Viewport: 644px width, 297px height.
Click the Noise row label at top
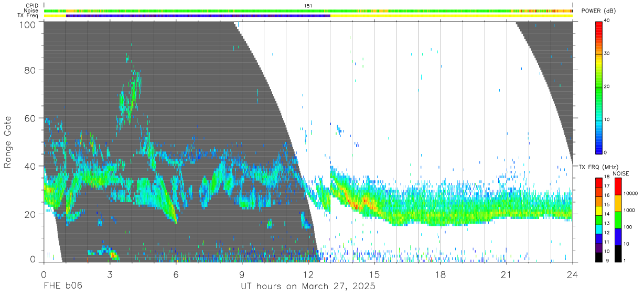coord(31,10)
